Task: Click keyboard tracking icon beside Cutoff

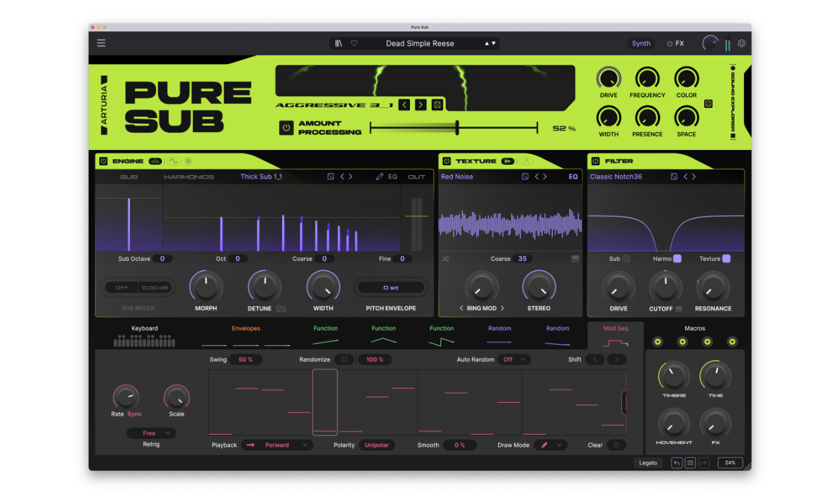Action: click(x=679, y=309)
